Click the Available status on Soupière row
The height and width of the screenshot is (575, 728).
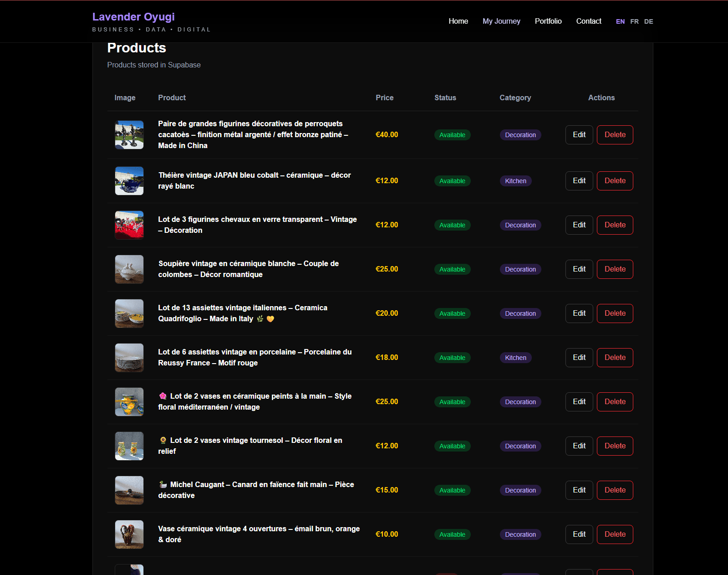452,269
